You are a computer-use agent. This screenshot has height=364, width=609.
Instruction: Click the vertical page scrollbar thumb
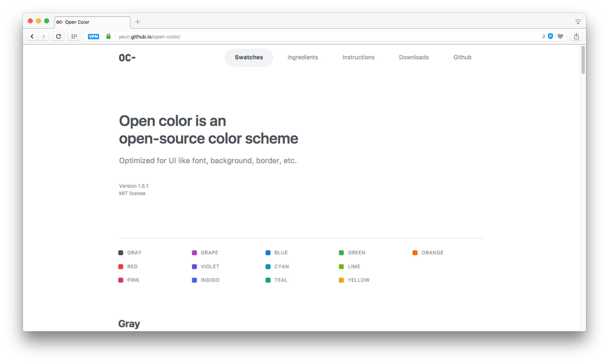pyautogui.click(x=583, y=60)
